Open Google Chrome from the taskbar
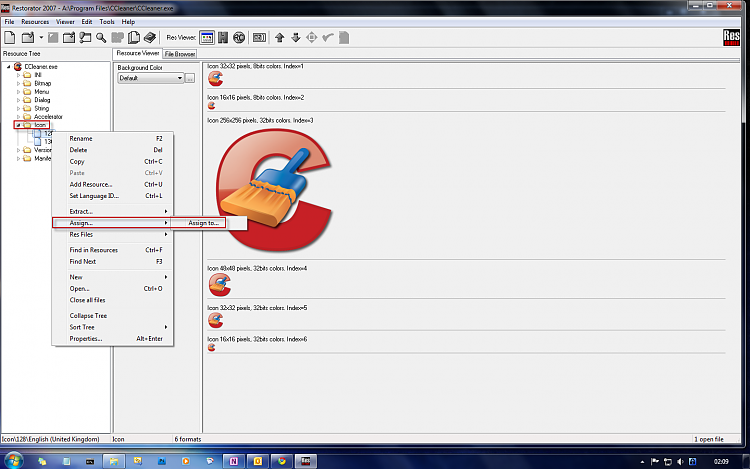Screen dimensions: 750x469 [x=282, y=461]
